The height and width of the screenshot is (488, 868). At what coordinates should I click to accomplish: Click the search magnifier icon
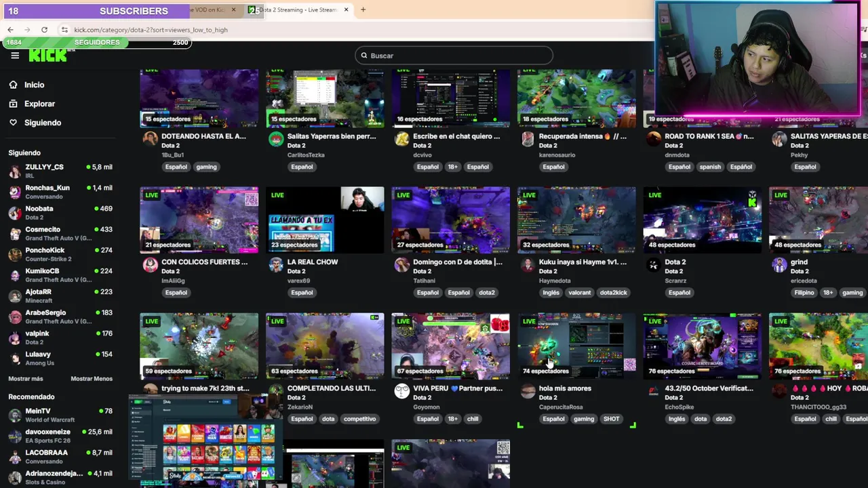364,56
